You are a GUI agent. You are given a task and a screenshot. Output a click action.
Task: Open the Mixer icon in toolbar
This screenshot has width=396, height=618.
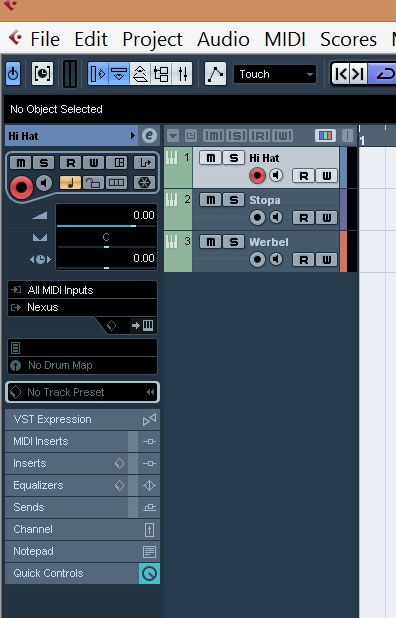[x=182, y=73]
